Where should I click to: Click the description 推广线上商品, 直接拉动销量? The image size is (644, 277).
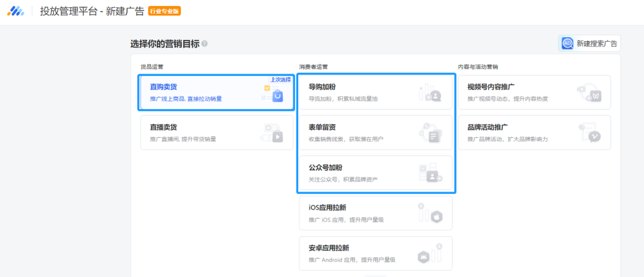(x=186, y=99)
